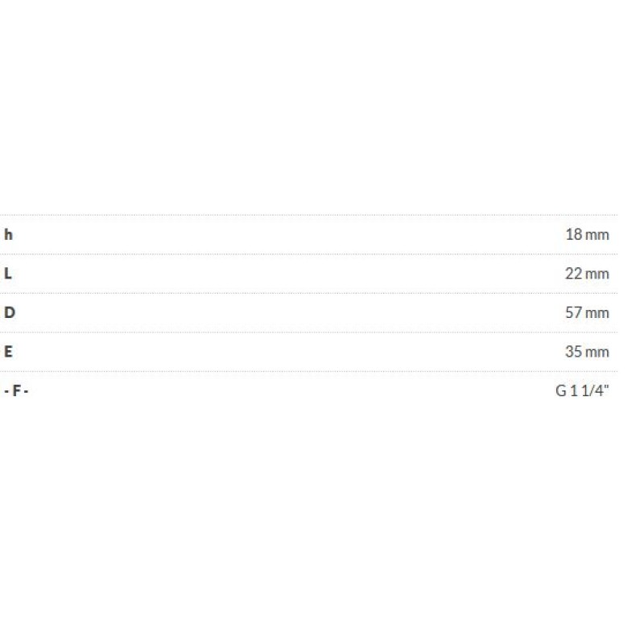Click the 'h' dimension label

[x=9, y=235]
